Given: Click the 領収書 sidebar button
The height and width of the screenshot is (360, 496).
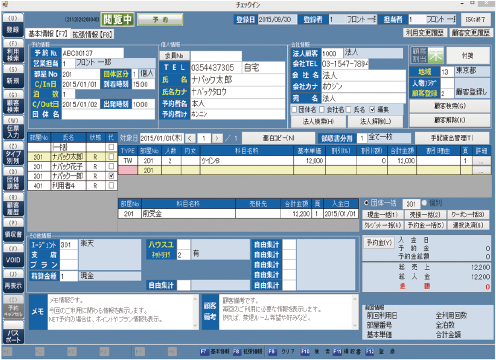Looking at the screenshot, I should (x=13, y=234).
